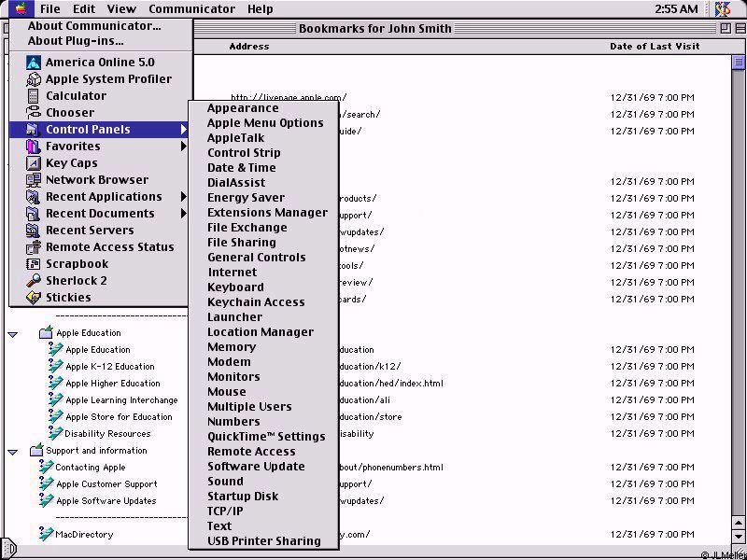Click the Scrapbook icon

click(x=33, y=264)
